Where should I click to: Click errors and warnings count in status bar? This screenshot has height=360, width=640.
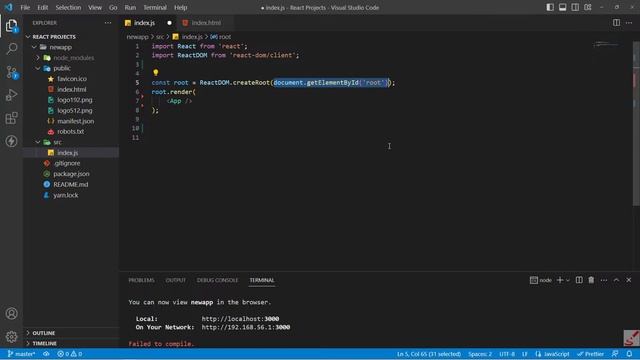pyautogui.click(x=69, y=354)
